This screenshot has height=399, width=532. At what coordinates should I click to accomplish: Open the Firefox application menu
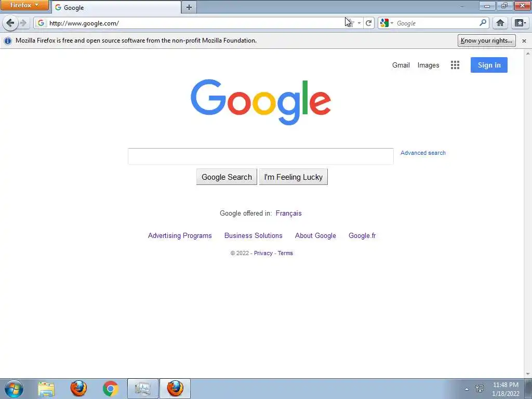point(24,5)
